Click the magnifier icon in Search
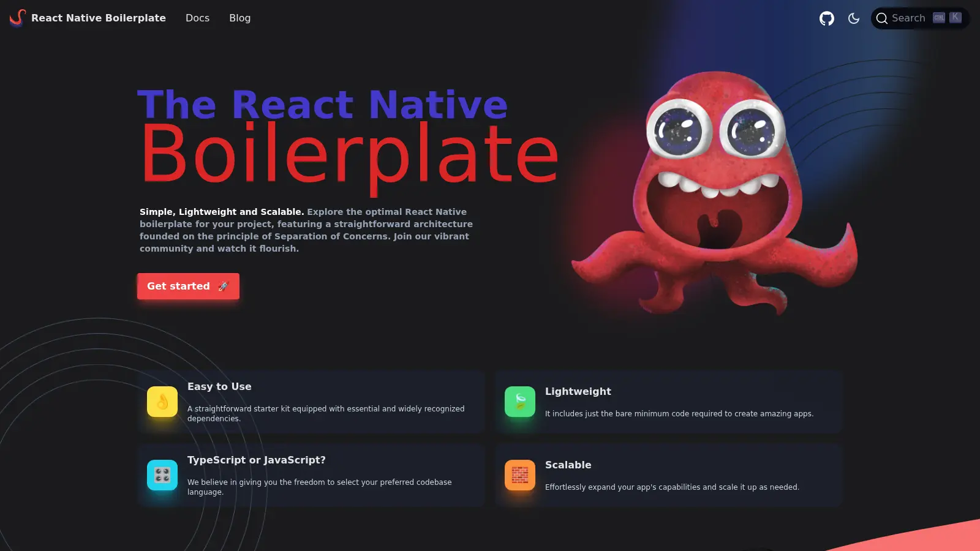The image size is (980, 551). (882, 18)
